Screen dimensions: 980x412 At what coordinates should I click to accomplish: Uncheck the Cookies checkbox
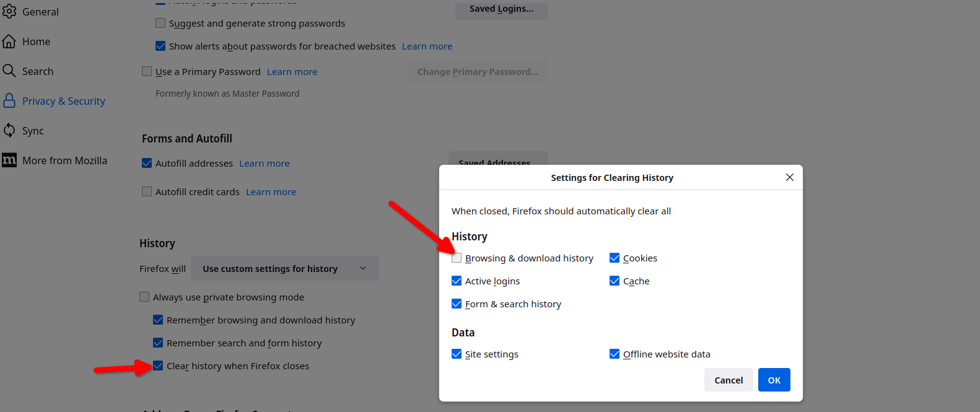pyautogui.click(x=615, y=258)
